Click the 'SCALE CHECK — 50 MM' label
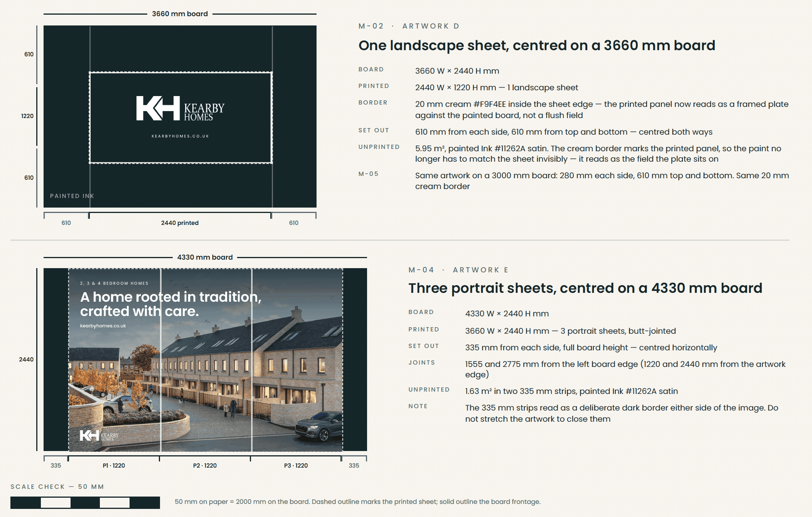 point(57,487)
